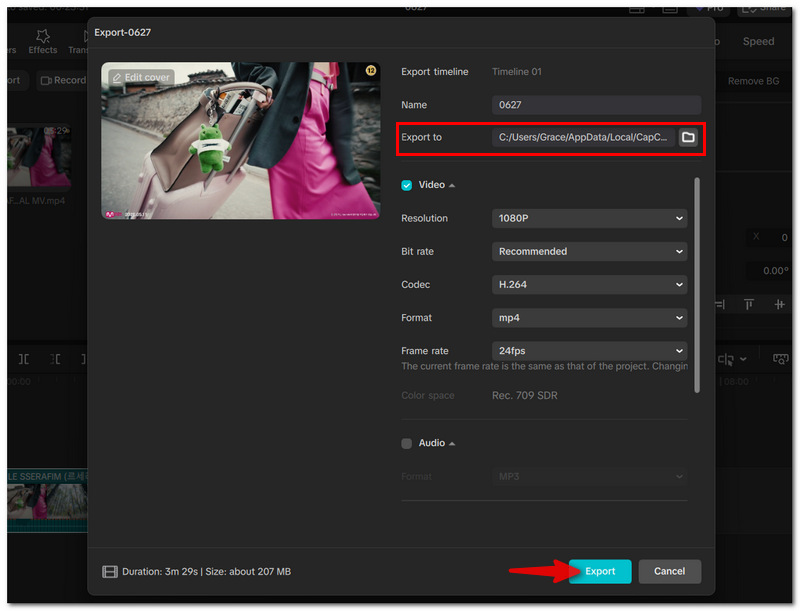
Task: Select the media clip thumbnail in library
Action: [x=39, y=157]
